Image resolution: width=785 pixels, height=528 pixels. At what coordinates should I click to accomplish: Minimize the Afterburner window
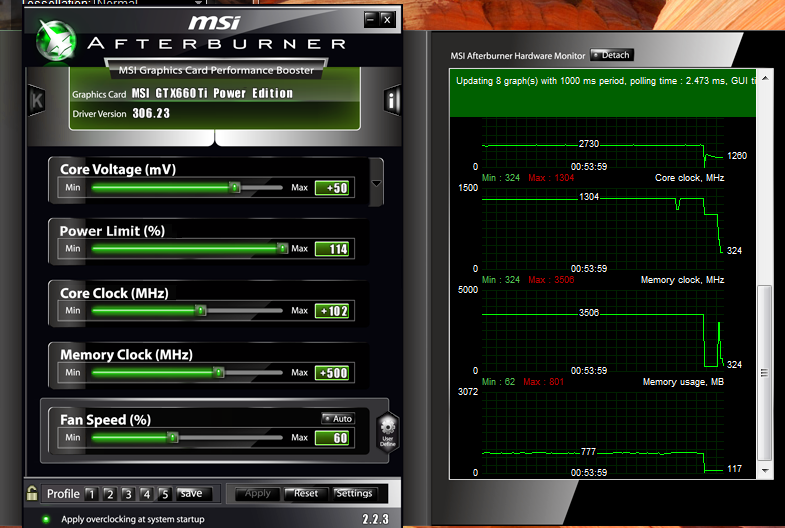(370, 20)
